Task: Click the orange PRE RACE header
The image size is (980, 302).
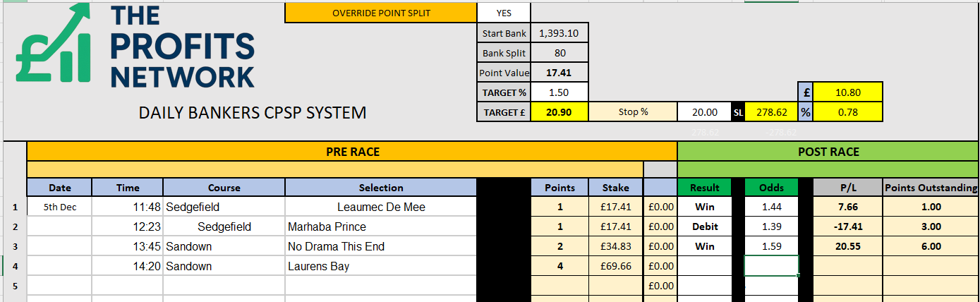Action: click(351, 152)
